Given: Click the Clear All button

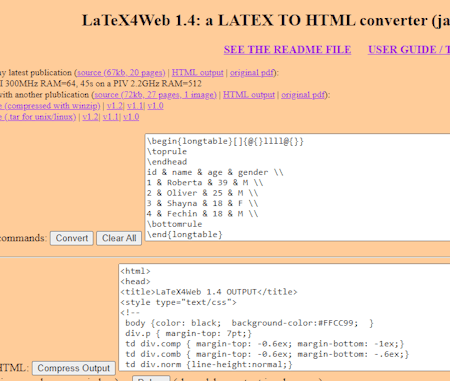Looking at the screenshot, I should pyautogui.click(x=119, y=238).
